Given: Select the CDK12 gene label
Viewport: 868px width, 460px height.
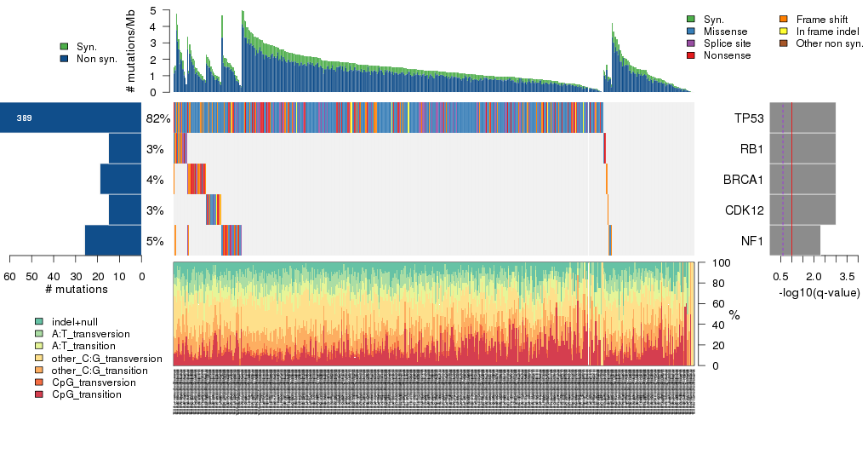Looking at the screenshot, I should point(744,210).
